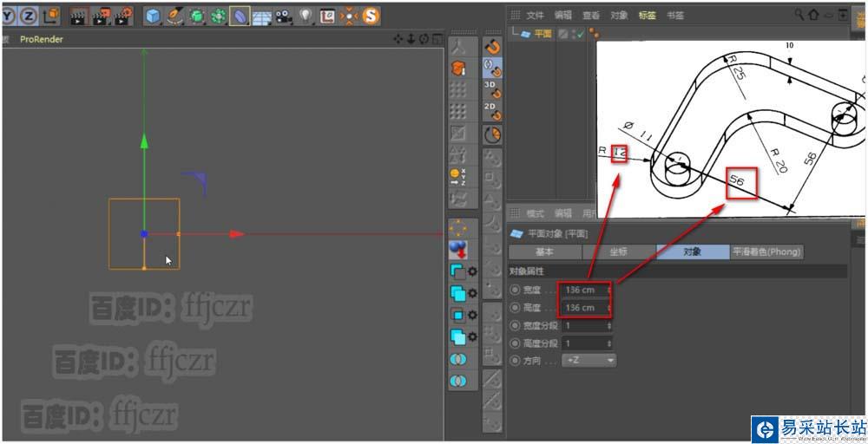Toggle the Y axis lock button
Viewport: 868px width, 444px height.
click(x=8, y=16)
